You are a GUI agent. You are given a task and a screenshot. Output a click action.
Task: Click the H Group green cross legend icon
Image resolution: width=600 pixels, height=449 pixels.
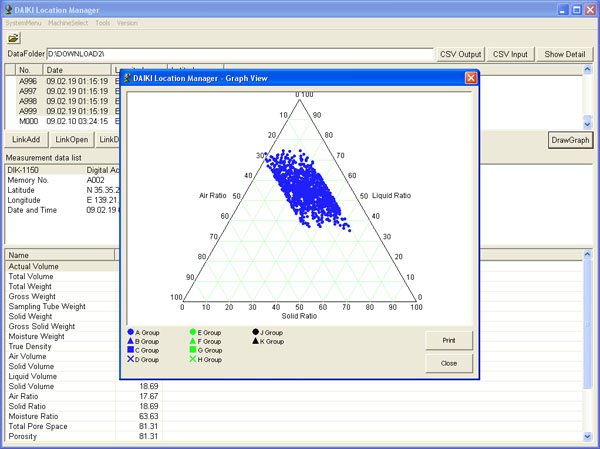click(193, 359)
